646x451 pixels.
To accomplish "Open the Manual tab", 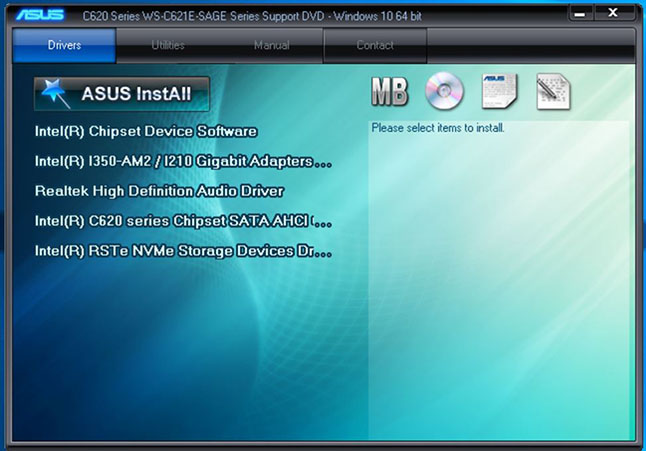I will (272, 45).
